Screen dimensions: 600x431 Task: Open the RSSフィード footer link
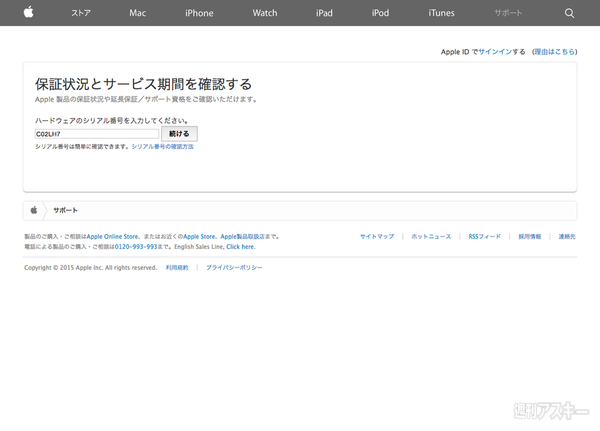point(484,237)
